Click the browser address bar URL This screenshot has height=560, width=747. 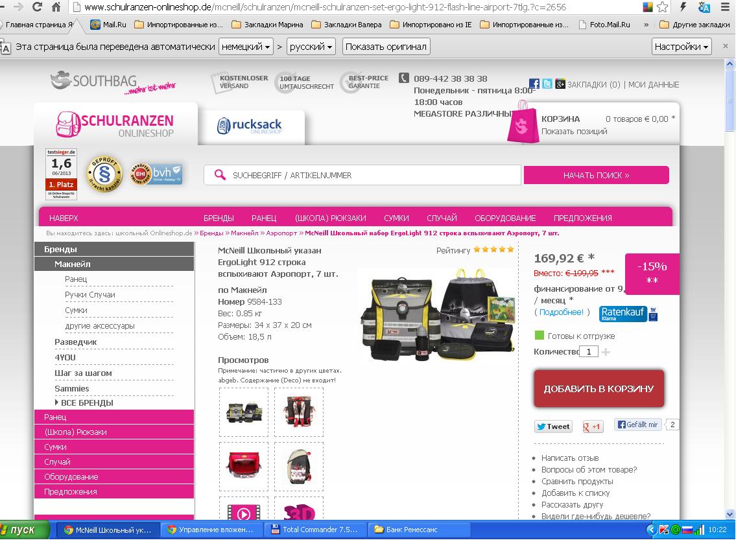coord(325,7)
